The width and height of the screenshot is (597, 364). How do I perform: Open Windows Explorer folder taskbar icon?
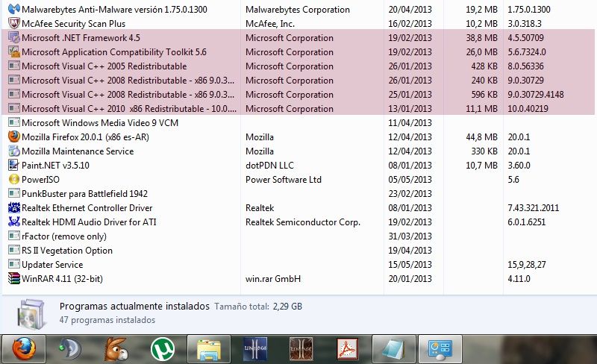pos(209,349)
